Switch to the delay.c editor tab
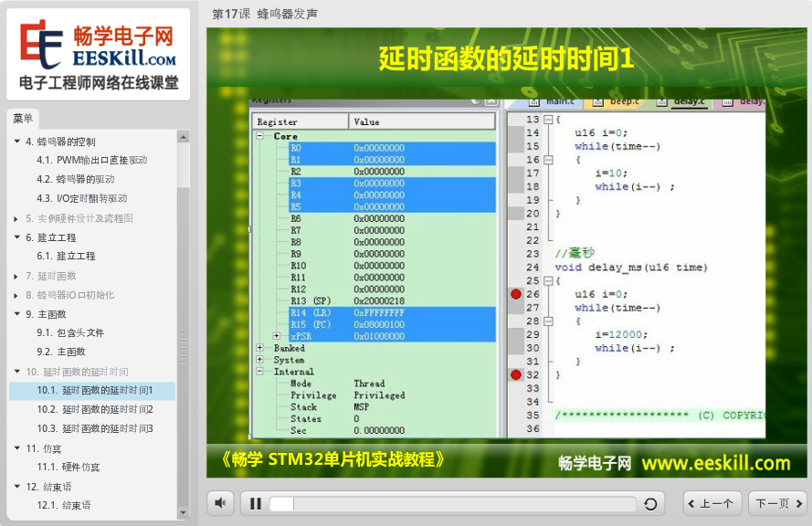 (682, 102)
